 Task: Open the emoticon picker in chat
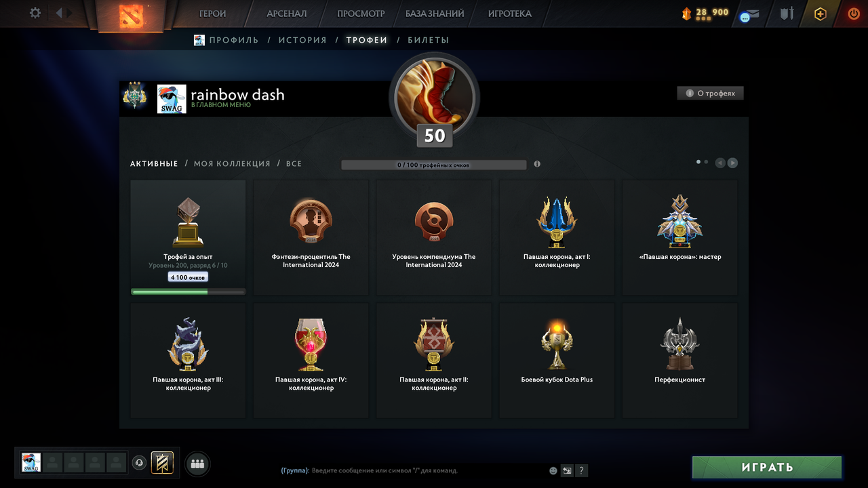(553, 470)
